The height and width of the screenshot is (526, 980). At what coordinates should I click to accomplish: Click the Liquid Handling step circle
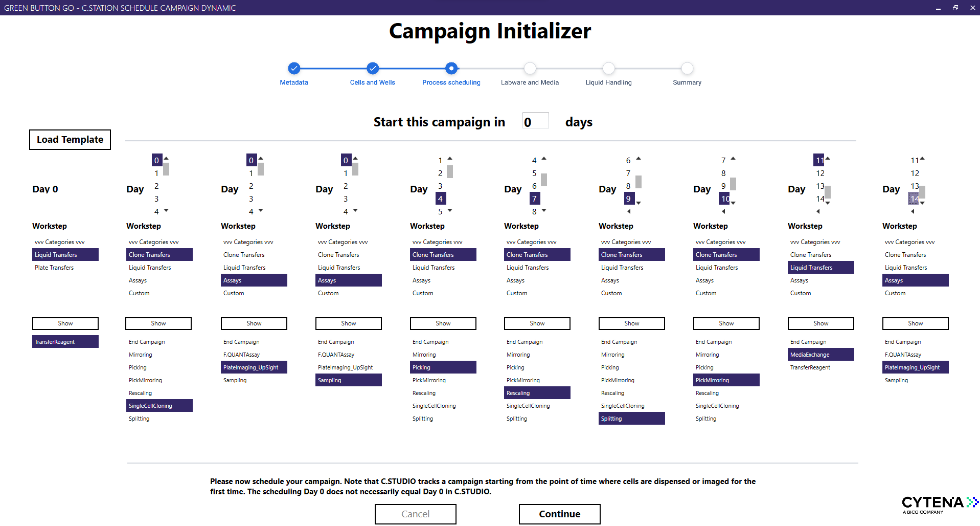608,68
